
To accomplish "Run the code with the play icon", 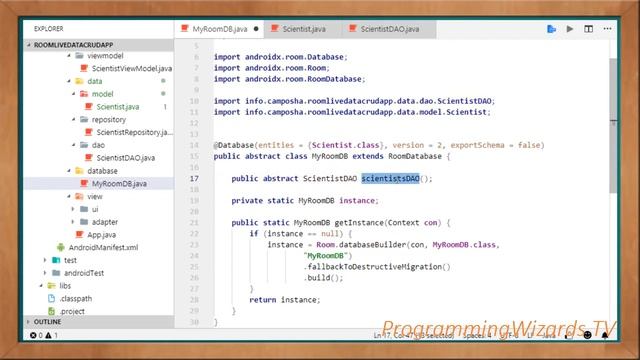I will tap(570, 29).
